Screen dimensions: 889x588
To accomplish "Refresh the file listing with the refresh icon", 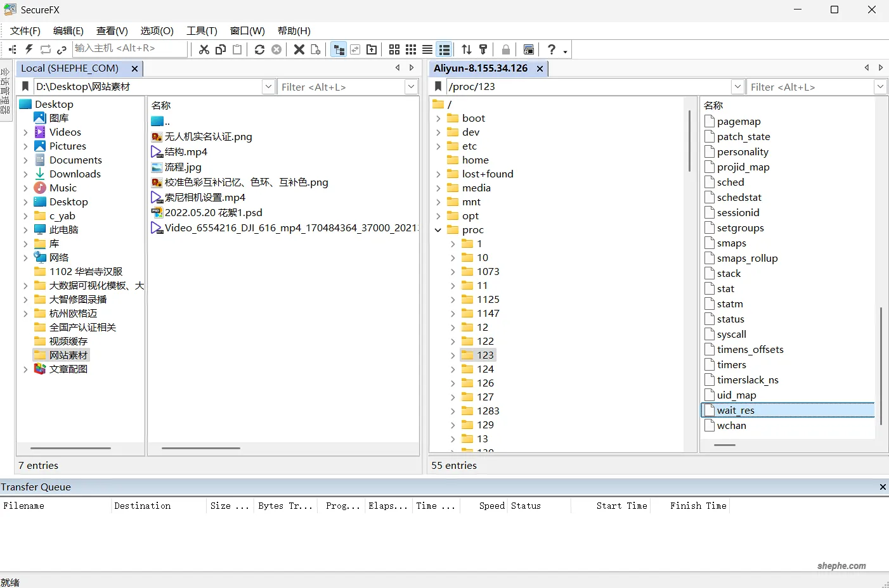I will point(259,49).
